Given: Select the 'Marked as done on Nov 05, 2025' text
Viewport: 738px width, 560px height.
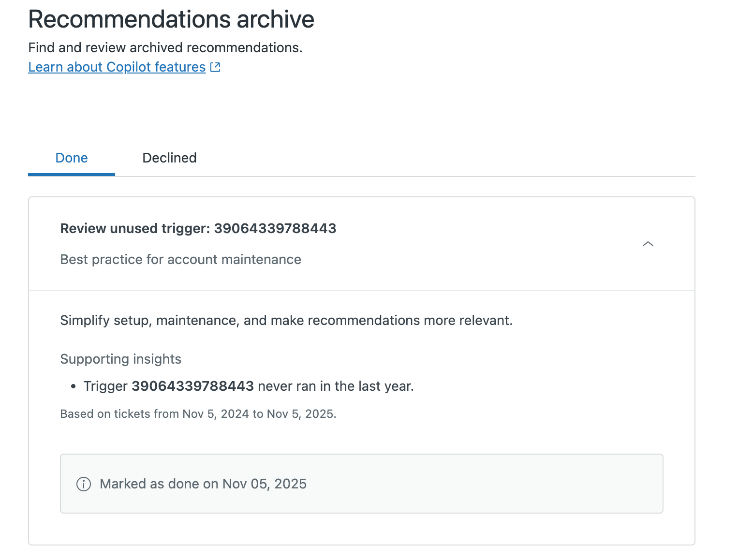Looking at the screenshot, I should (x=203, y=484).
